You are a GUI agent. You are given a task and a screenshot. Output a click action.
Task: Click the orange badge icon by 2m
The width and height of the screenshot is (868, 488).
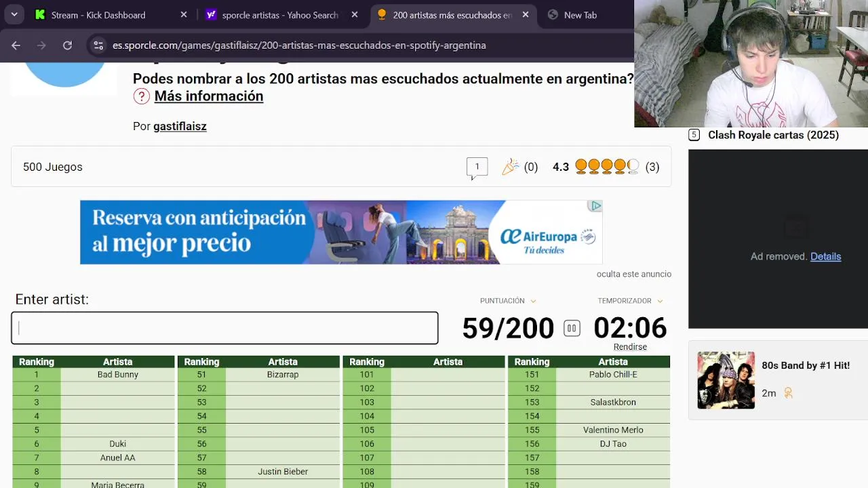pyautogui.click(x=788, y=393)
